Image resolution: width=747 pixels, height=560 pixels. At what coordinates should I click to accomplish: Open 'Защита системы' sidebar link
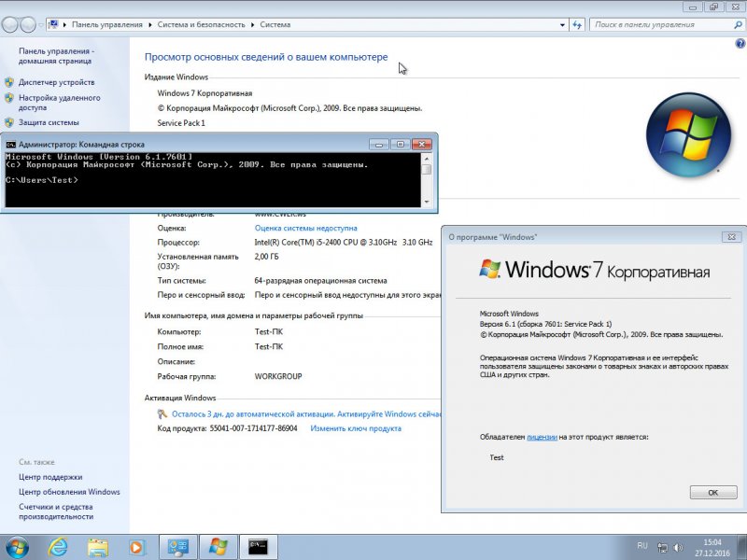[x=49, y=122]
